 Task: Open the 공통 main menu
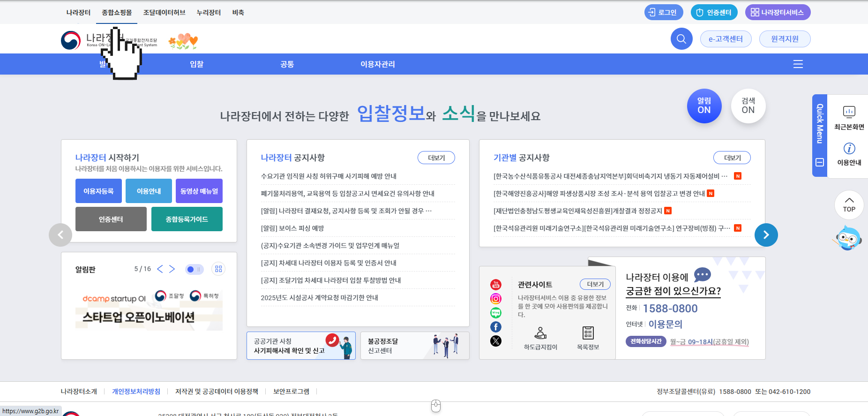287,64
